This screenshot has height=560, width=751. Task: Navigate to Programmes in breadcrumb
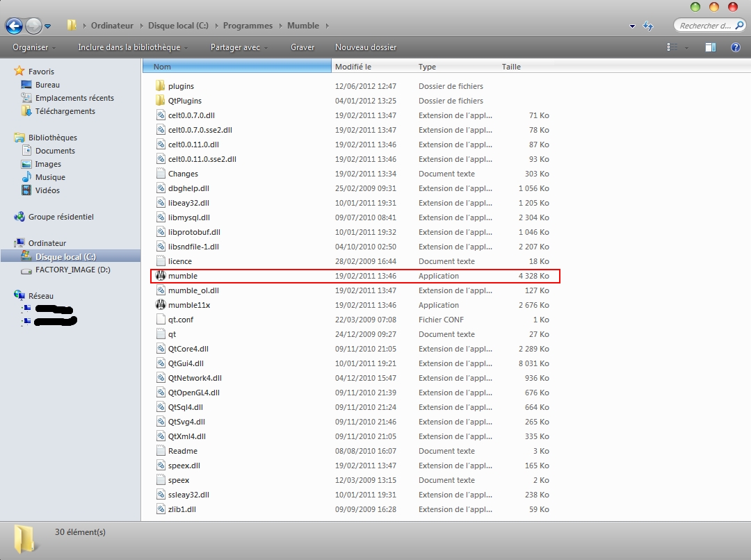tap(248, 26)
